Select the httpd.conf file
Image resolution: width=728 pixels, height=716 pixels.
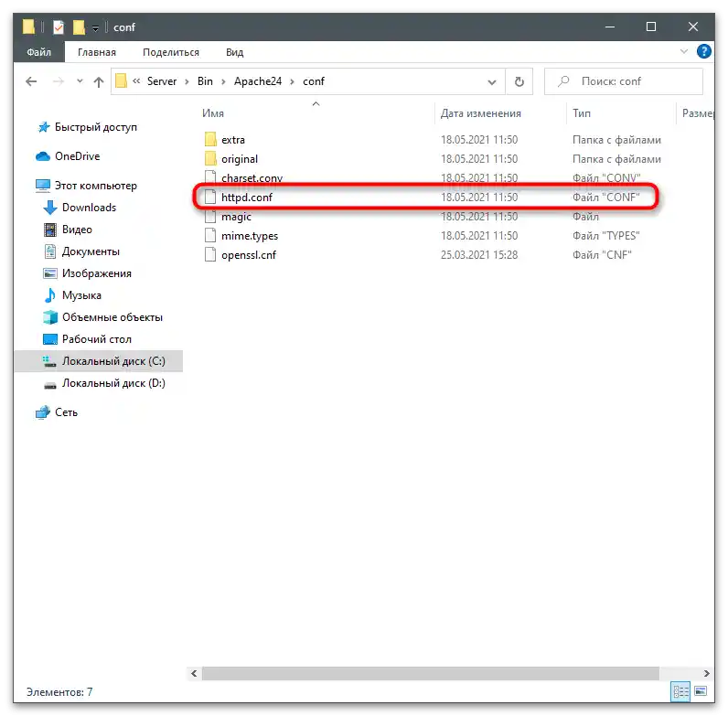tap(247, 198)
